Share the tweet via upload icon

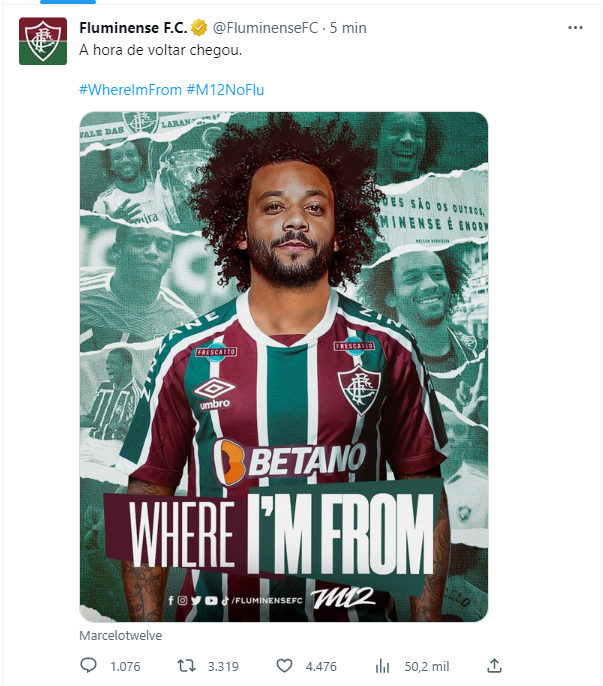(494, 665)
